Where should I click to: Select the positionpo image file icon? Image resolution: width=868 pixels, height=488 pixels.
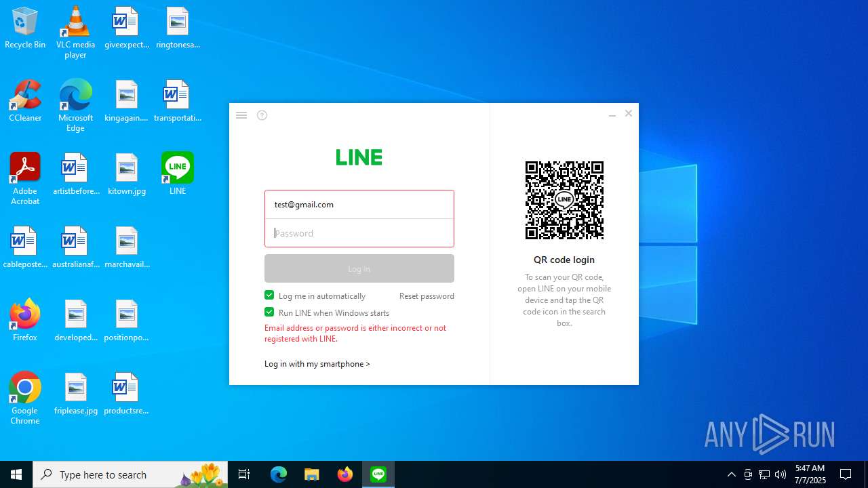[x=127, y=321]
